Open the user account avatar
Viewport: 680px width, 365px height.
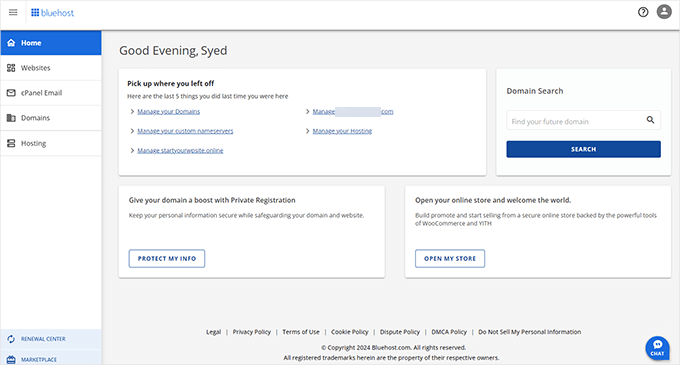point(664,12)
